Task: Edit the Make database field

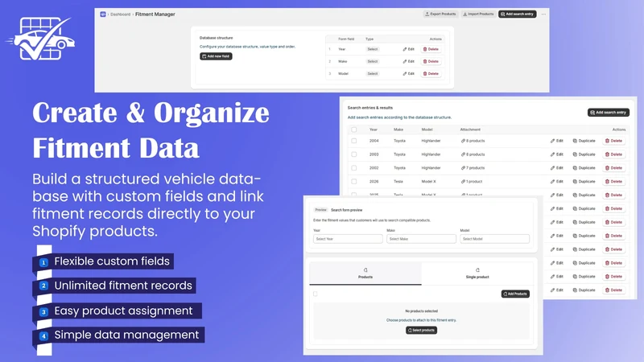Action: (409, 62)
